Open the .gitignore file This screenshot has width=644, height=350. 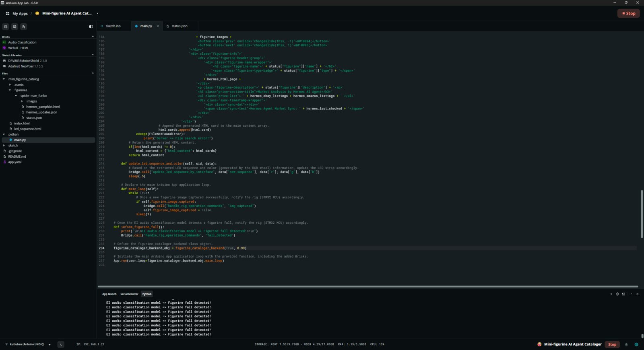(15, 151)
